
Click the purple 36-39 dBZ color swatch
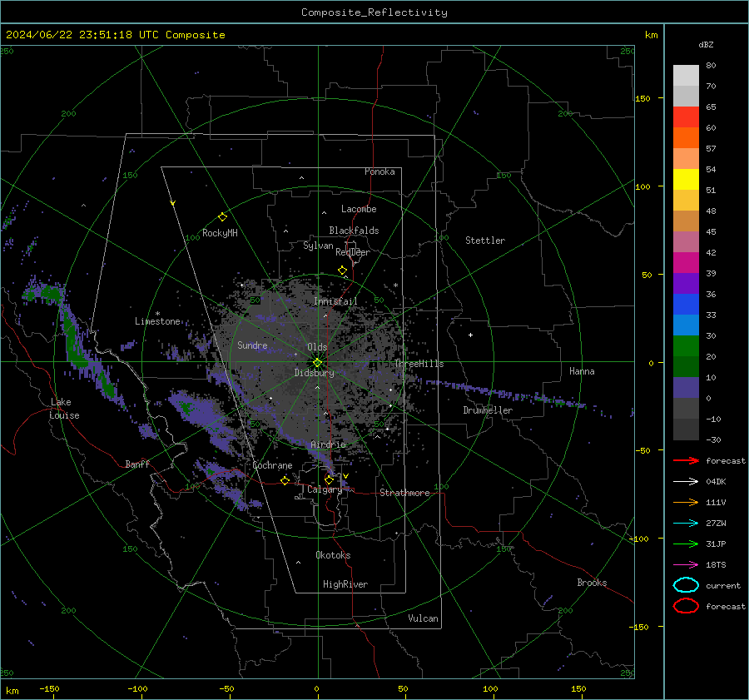coord(686,283)
